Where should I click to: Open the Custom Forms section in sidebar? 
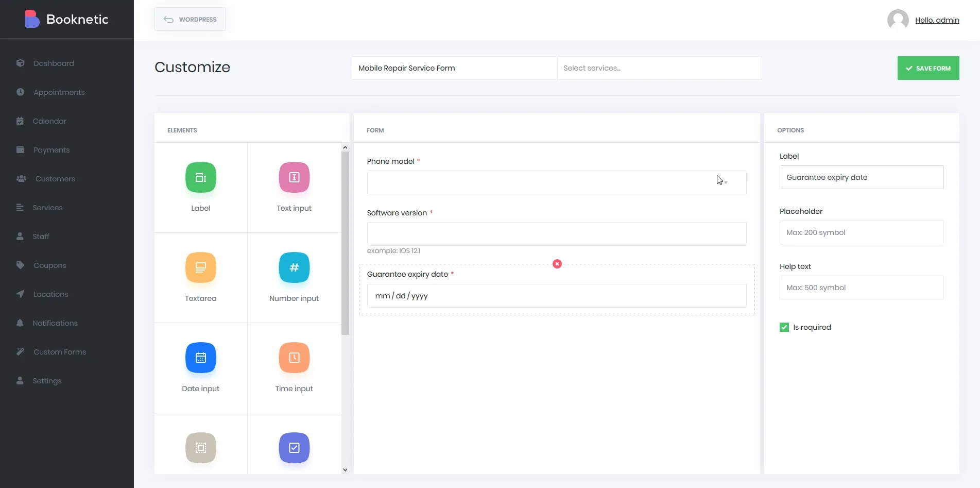59,352
